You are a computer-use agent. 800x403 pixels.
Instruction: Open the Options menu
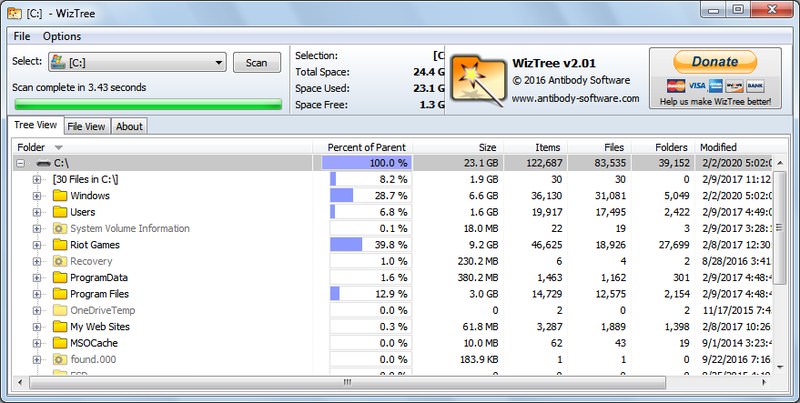[x=62, y=36]
